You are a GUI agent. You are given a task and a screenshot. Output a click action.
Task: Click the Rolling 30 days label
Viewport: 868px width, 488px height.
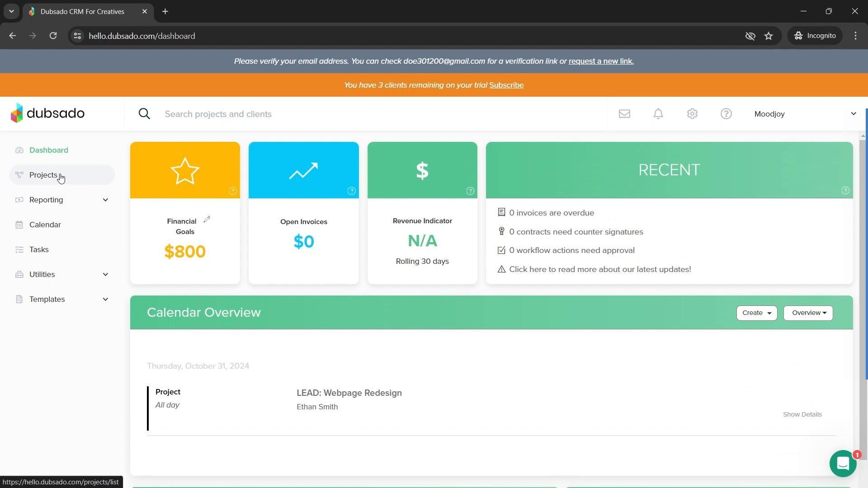point(422,261)
